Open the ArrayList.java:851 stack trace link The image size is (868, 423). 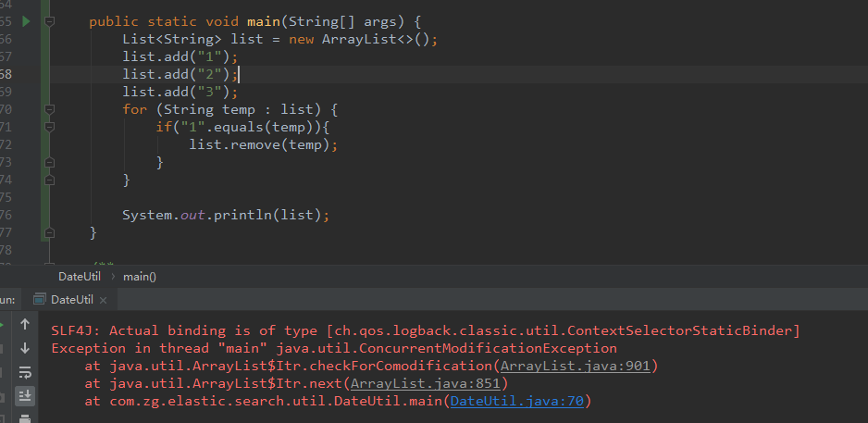coord(426,383)
